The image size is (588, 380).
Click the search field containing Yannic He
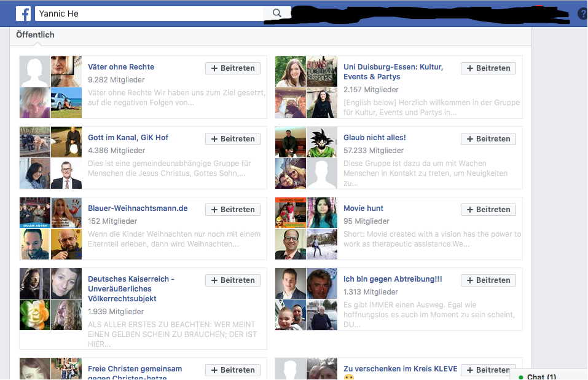click(149, 14)
